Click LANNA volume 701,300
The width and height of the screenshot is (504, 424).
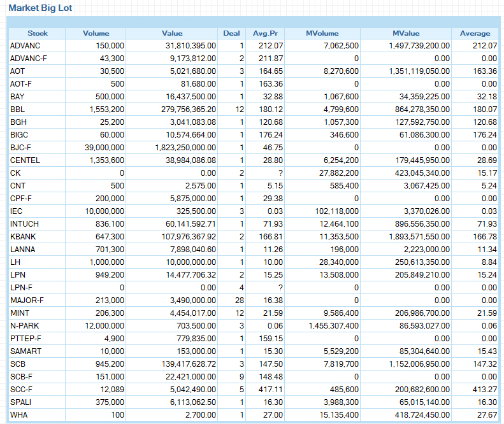click(x=110, y=250)
